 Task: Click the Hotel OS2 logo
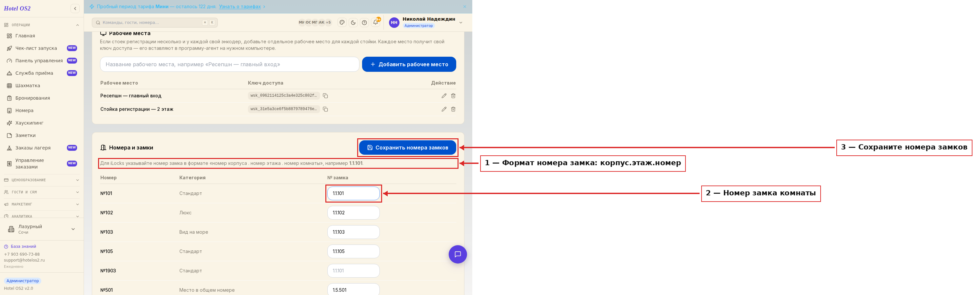tap(17, 9)
